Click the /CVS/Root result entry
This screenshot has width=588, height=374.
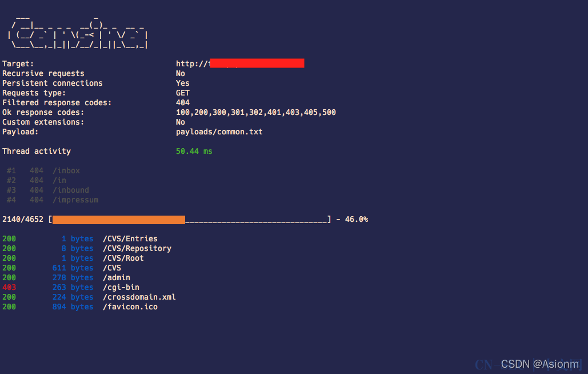[123, 258]
